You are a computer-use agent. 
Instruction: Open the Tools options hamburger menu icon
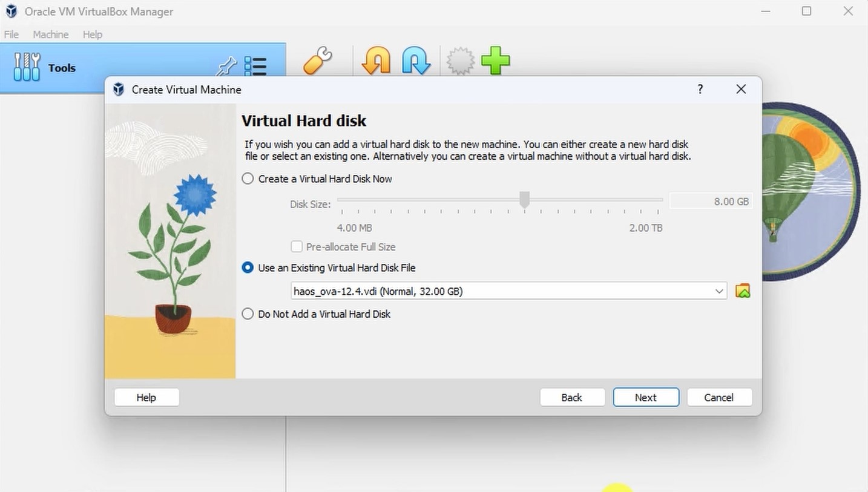coord(256,67)
